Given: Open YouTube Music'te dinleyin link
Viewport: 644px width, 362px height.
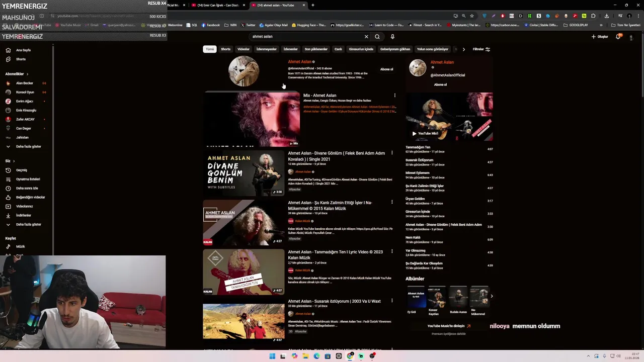Looking at the screenshot, I should 449,326.
